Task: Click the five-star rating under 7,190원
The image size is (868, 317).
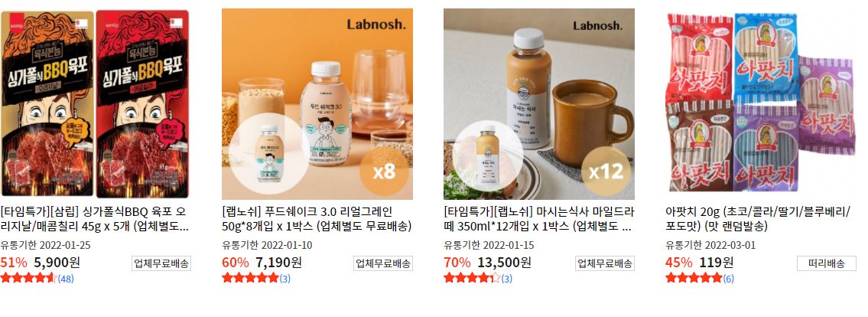Action: 250,278
